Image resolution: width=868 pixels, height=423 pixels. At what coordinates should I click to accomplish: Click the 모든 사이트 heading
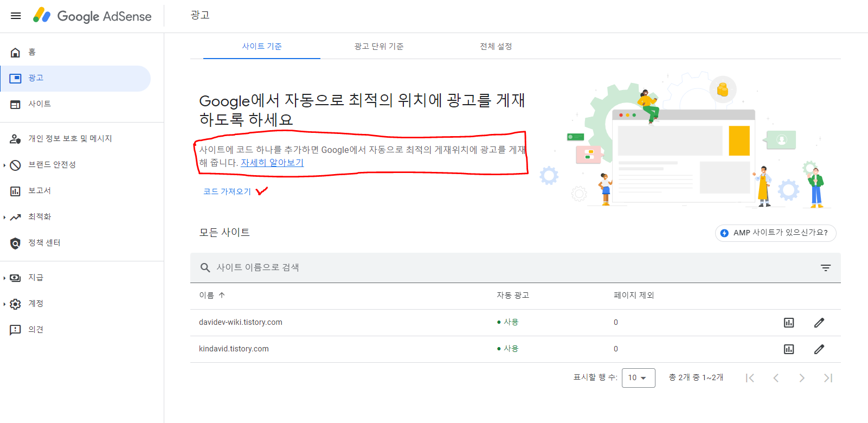click(x=224, y=233)
